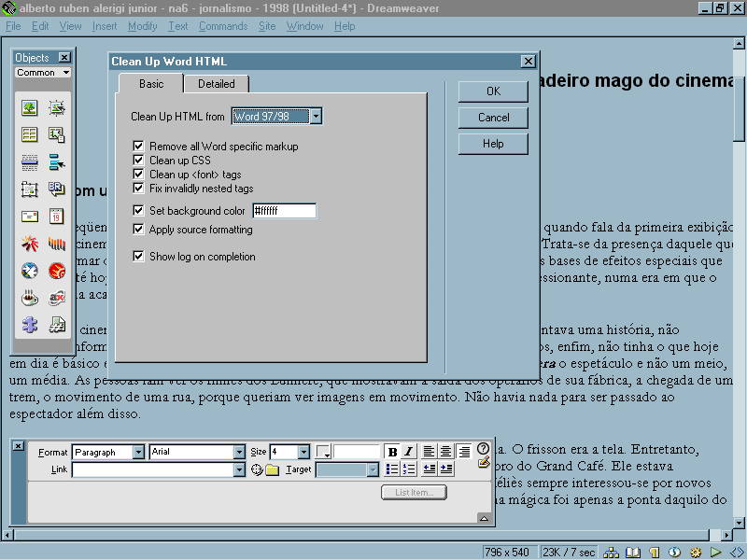
Task: Uncheck Remove all Word specific markup
Action: click(138, 147)
